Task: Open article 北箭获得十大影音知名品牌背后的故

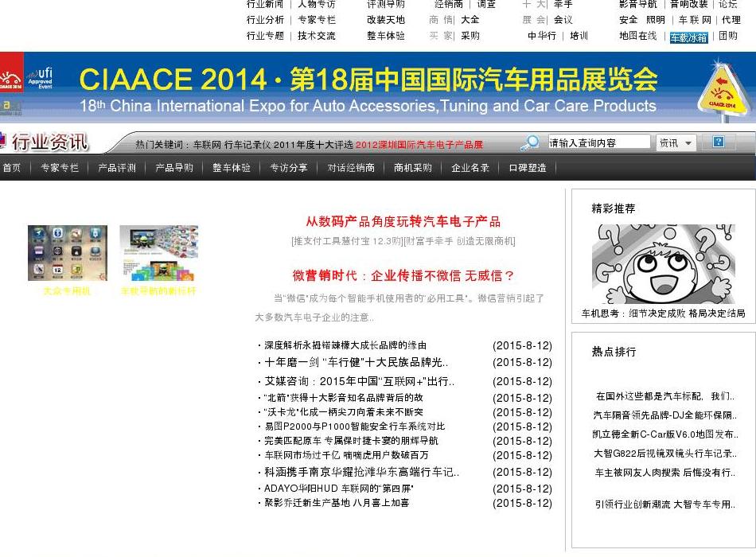Action: 343,398
